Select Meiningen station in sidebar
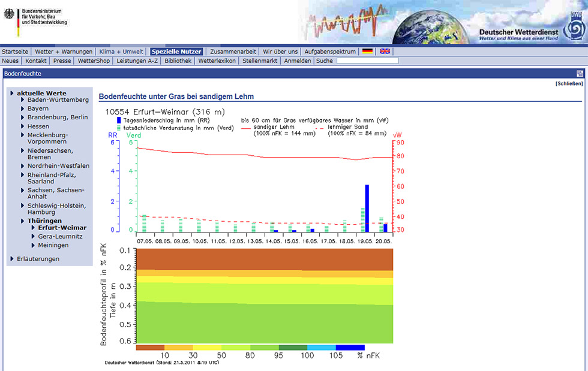The height and width of the screenshot is (371, 588). [x=53, y=245]
